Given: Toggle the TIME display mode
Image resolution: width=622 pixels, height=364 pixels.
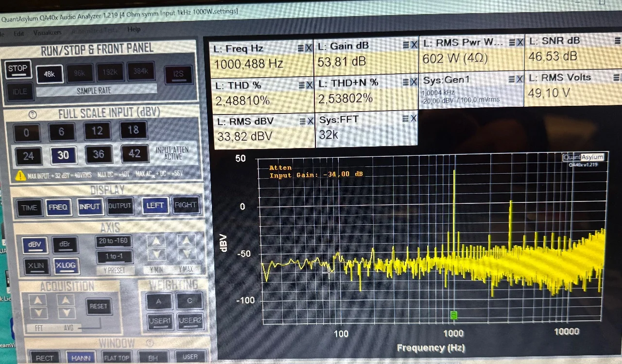Looking at the screenshot, I should click(29, 207).
